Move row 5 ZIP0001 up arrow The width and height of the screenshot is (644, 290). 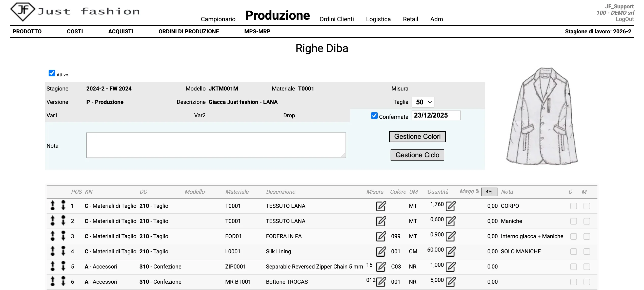(53, 266)
